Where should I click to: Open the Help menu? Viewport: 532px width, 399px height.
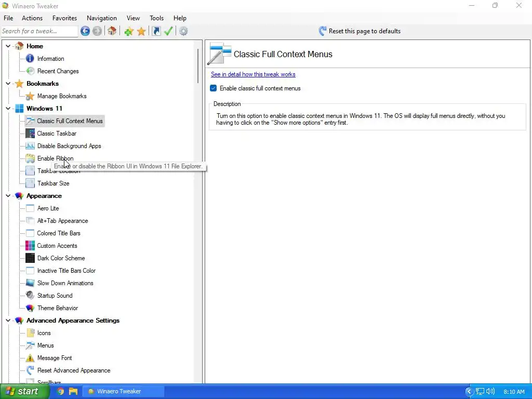pos(180,18)
